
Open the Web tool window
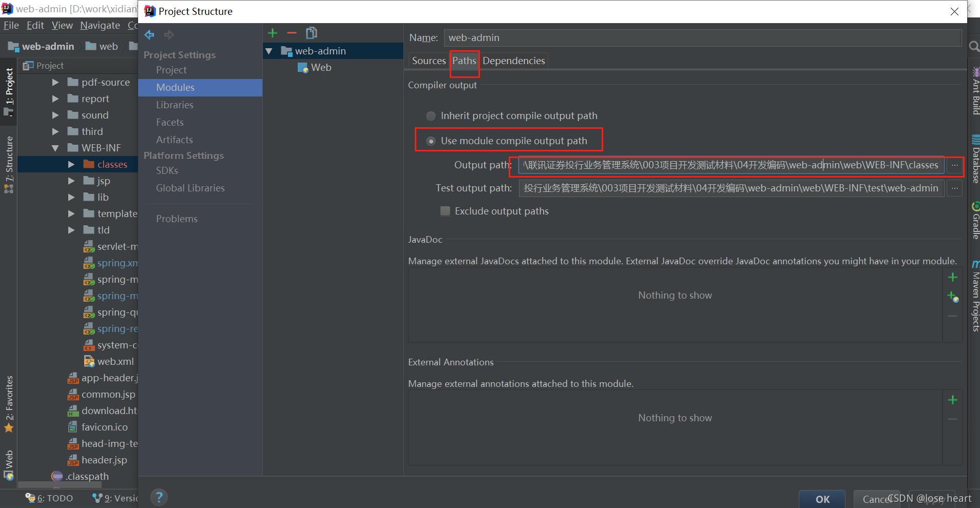pos(9,465)
